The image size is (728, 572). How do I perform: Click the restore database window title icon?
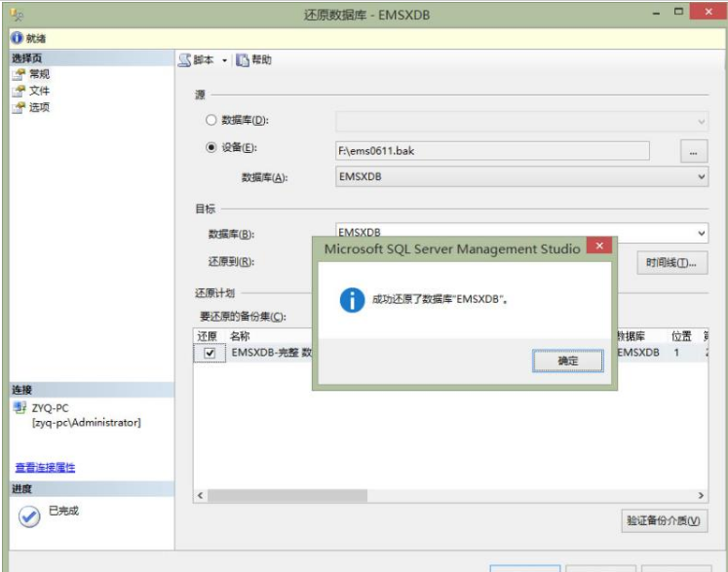pos(17,16)
